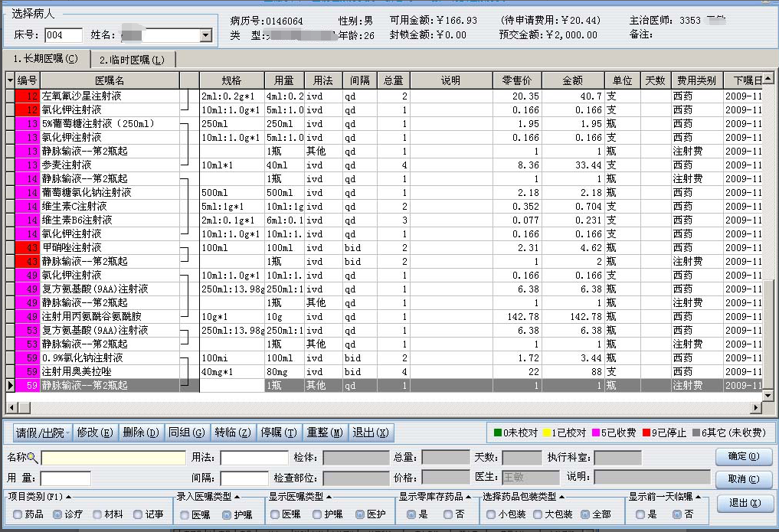The image size is (779, 532).
Task: Click the yellow 1已校对 legend swatch
Action: [546, 432]
